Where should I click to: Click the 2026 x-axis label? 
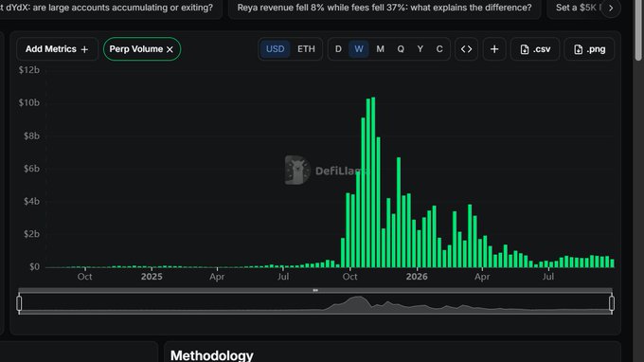click(x=417, y=277)
